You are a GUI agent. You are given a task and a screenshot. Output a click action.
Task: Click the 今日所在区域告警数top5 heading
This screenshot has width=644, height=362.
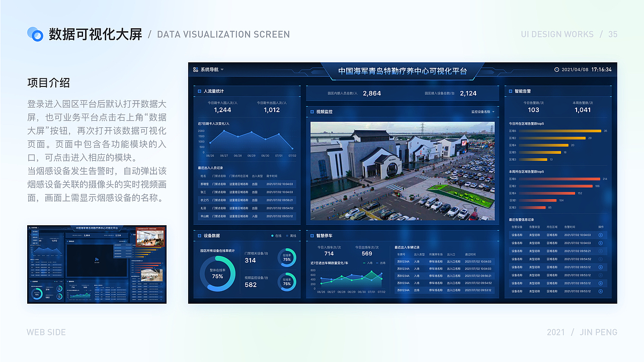point(526,123)
